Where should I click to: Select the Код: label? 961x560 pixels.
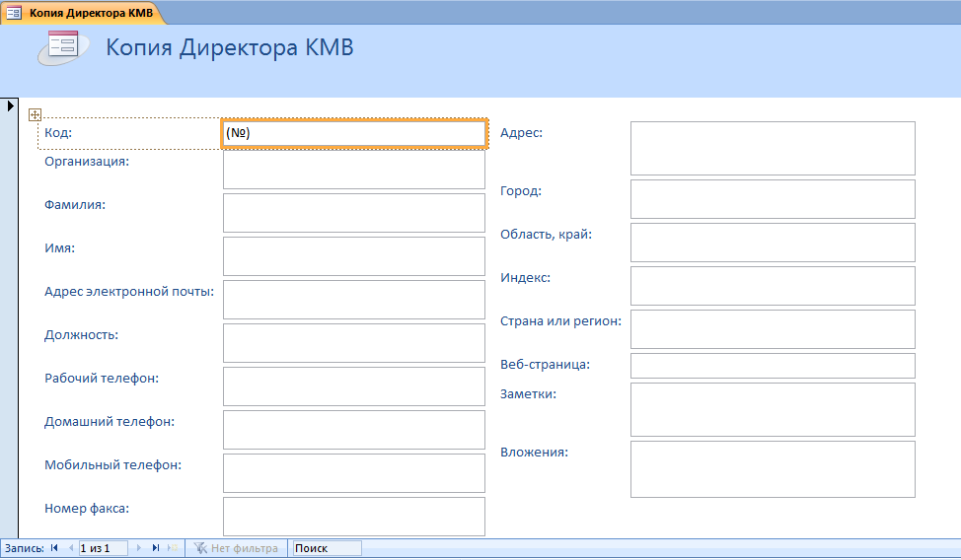tap(58, 133)
